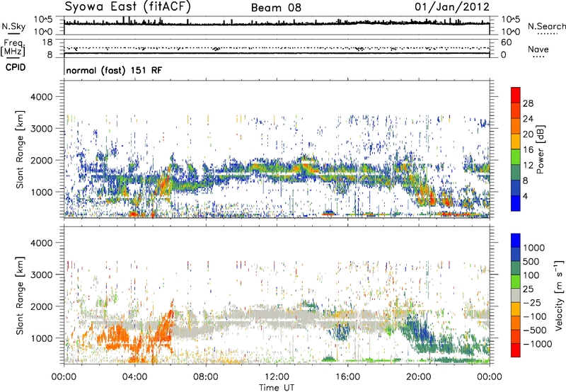The width and height of the screenshot is (566, 392).
Task: Click the '12:00' time axis tick
Action: (x=277, y=377)
